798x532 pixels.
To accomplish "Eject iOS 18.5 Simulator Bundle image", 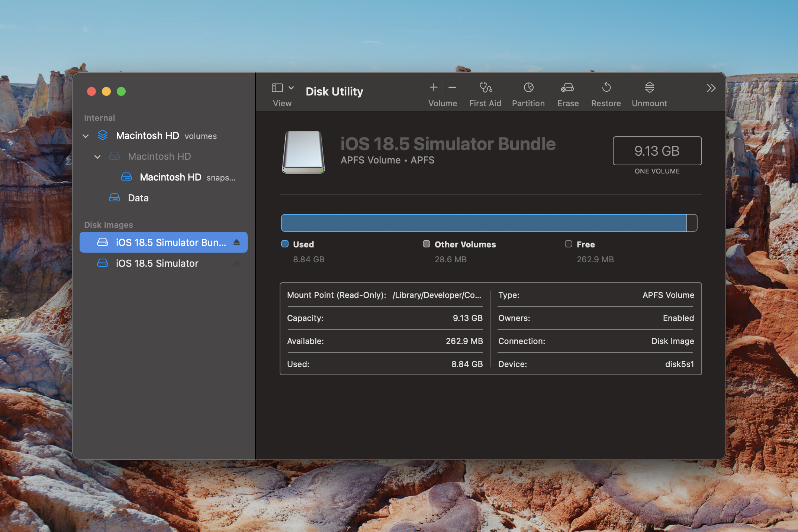I will (236, 242).
